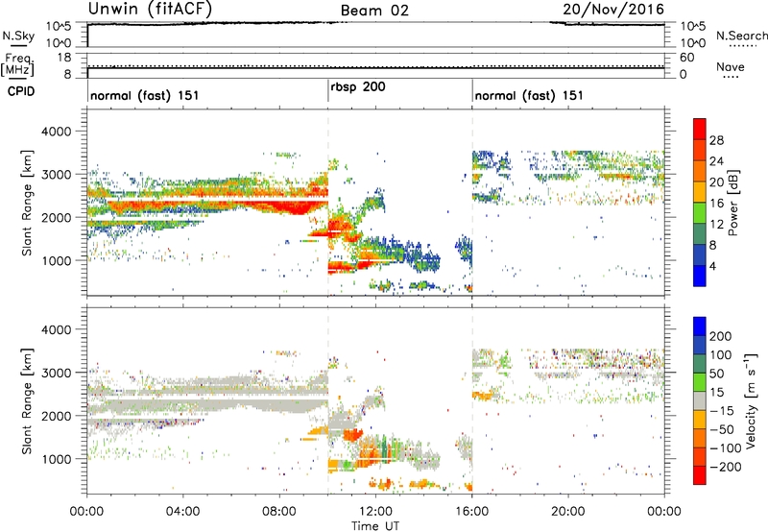
Task: Select the 'Nave' legend label
Action: point(731,67)
